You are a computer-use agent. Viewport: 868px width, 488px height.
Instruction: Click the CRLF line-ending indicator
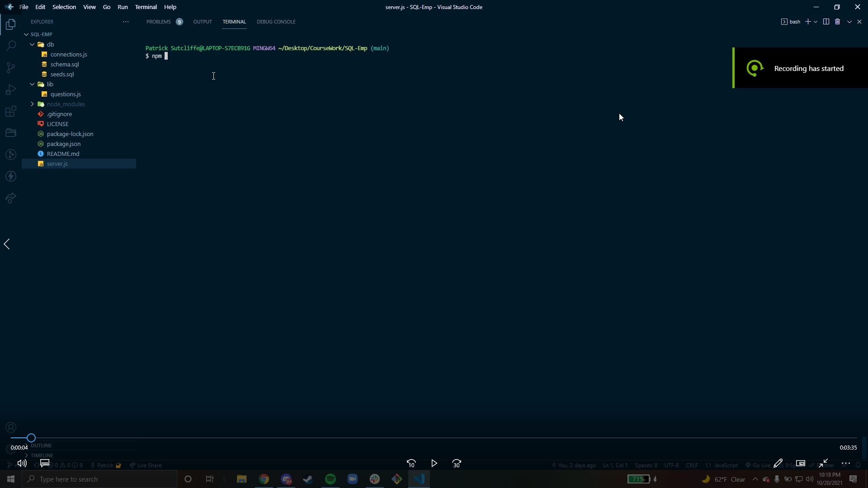pos(692,465)
